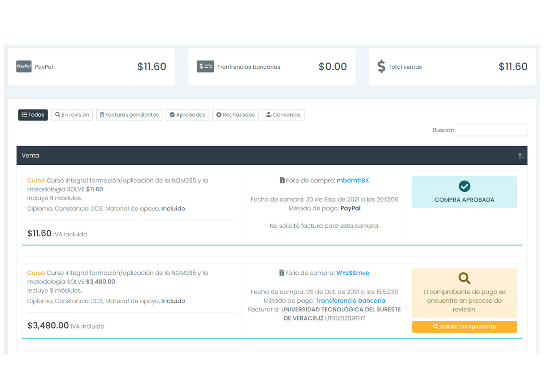Click the invoice icon beside folio mbdmfrBX

pyautogui.click(x=282, y=181)
